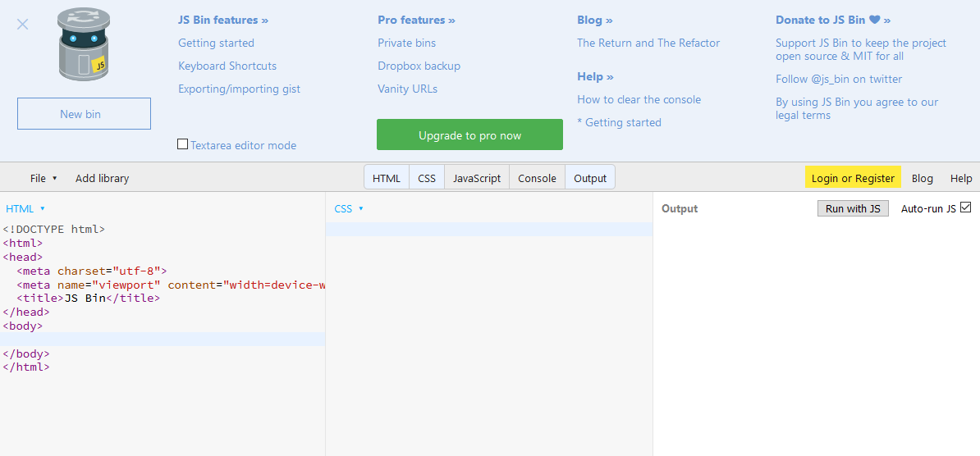Viewport: 980px width, 456px height.
Task: Open the How to clear the console link
Action: tap(639, 100)
